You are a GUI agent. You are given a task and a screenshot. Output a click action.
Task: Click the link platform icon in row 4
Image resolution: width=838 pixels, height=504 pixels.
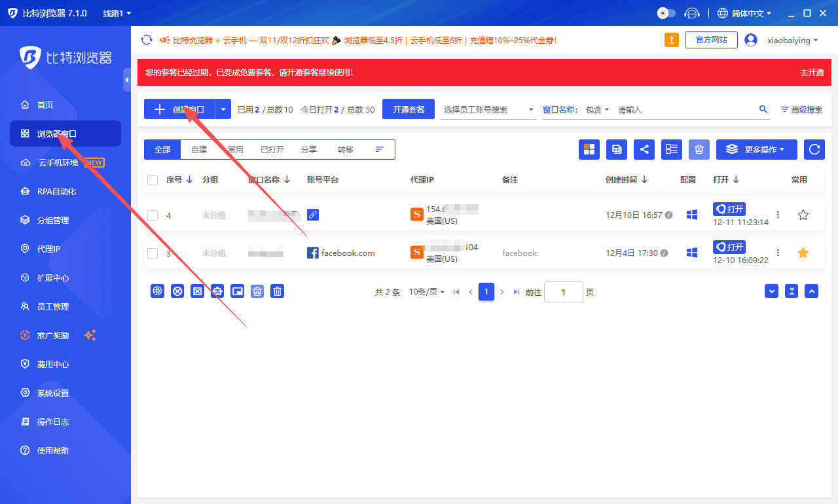coord(313,215)
